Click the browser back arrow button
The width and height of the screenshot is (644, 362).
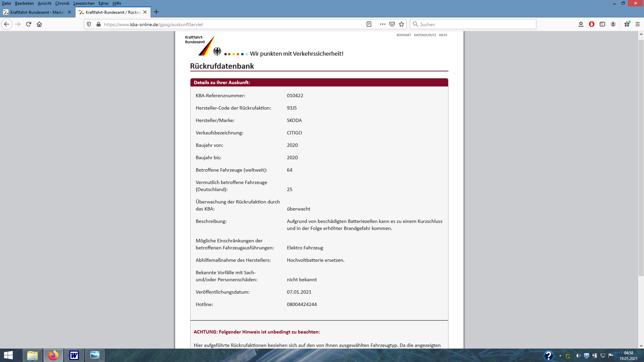[7, 24]
